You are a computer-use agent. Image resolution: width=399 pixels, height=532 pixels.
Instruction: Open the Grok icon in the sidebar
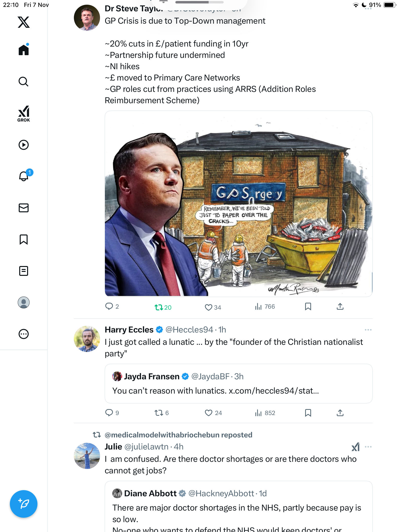pos(24,114)
